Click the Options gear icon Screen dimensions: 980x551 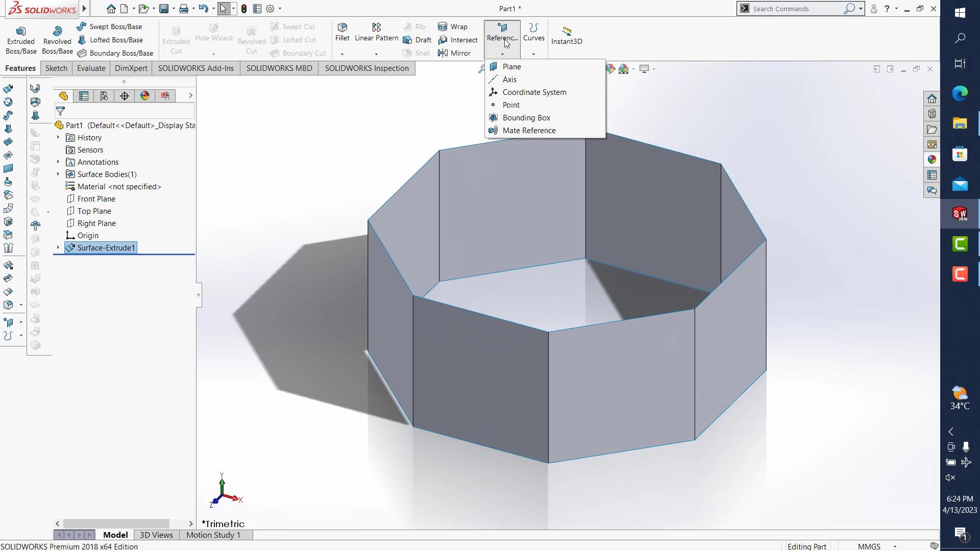[271, 9]
